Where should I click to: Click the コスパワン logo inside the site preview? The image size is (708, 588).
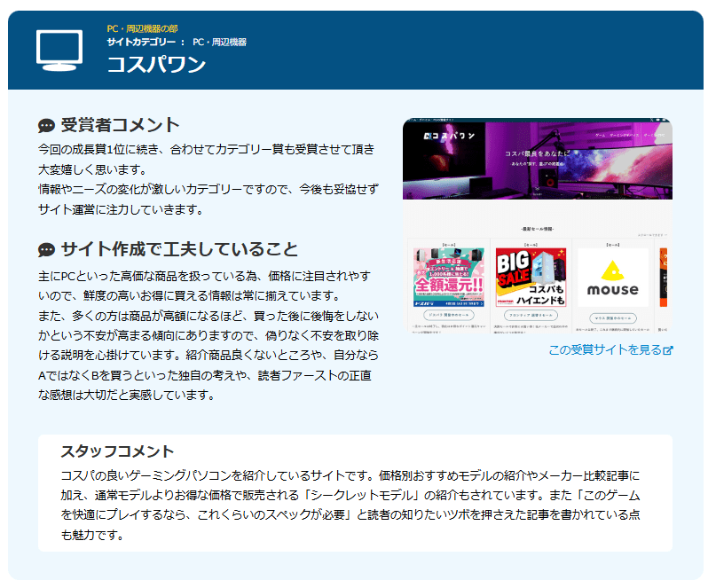coord(448,137)
